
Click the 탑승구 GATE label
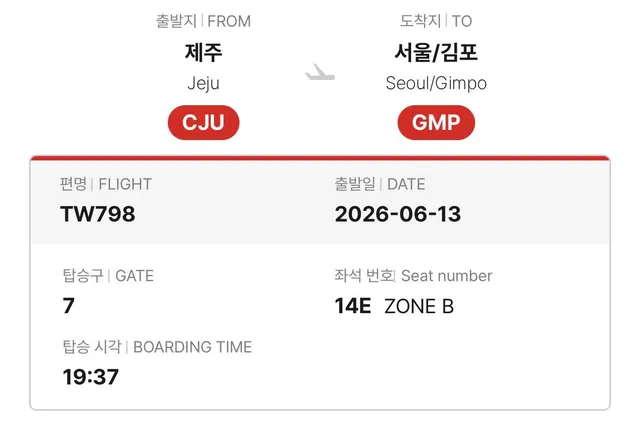pos(108,276)
